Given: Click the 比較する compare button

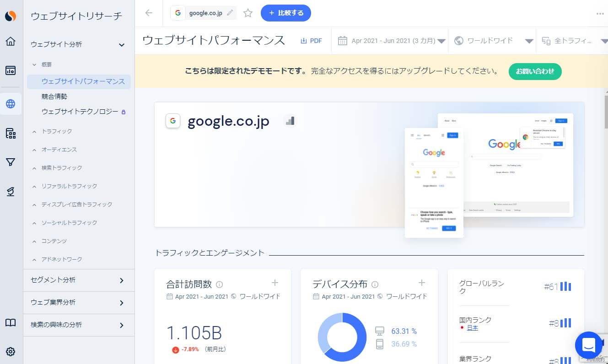Looking at the screenshot, I should pos(286,13).
